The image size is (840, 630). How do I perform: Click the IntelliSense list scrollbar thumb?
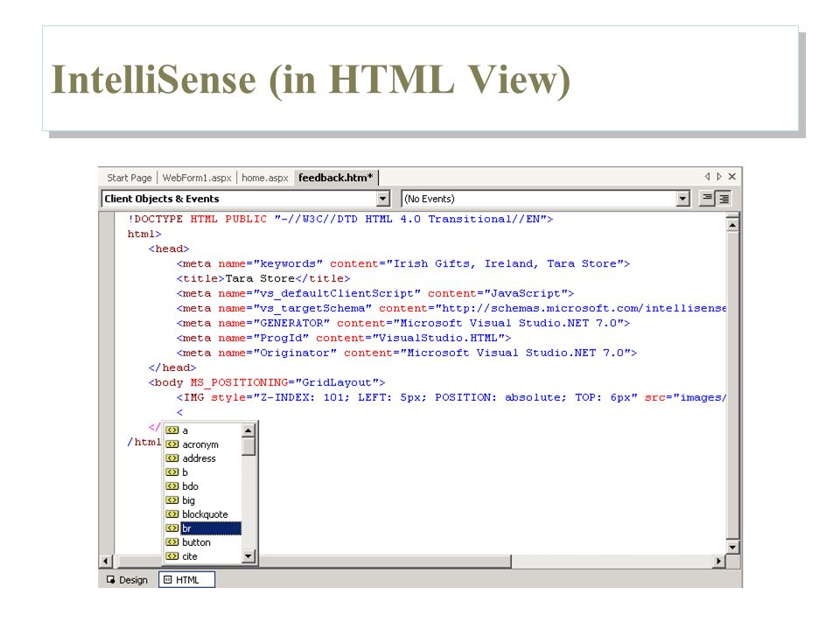(248, 446)
